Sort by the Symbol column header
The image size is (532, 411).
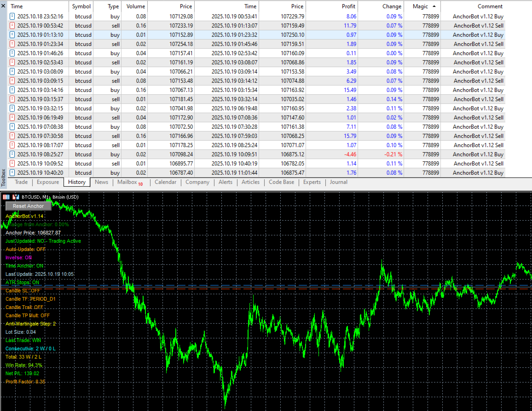[x=81, y=6]
